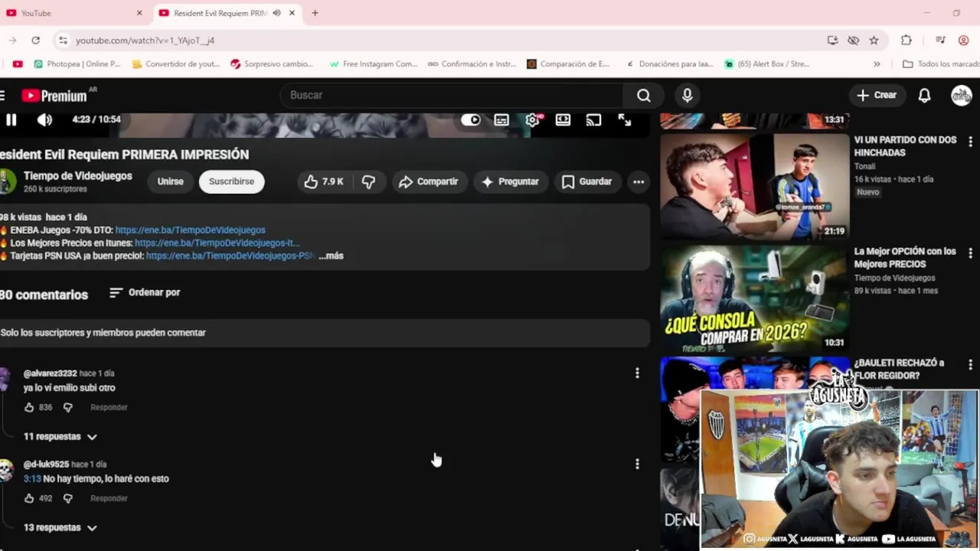Open the Mejores Precios en Itunes link
The image size is (980, 551).
pos(217,243)
